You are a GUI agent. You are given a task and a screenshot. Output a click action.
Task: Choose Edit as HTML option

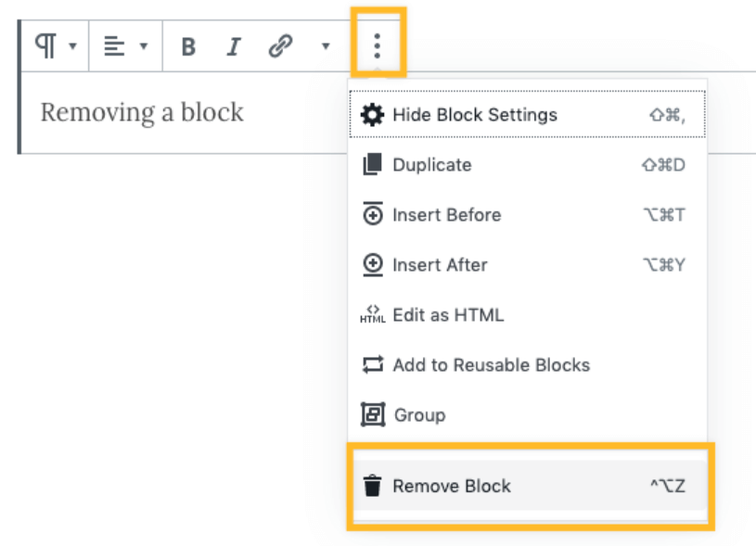coord(528,314)
